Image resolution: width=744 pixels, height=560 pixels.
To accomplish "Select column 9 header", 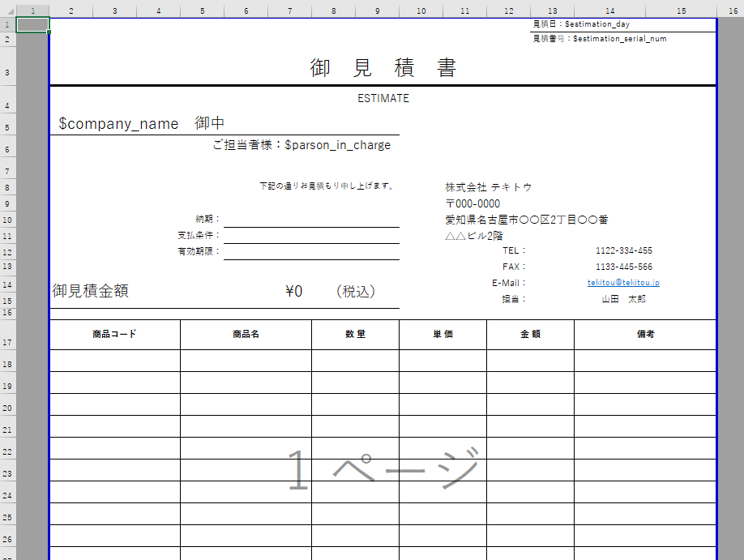I will click(x=378, y=10).
